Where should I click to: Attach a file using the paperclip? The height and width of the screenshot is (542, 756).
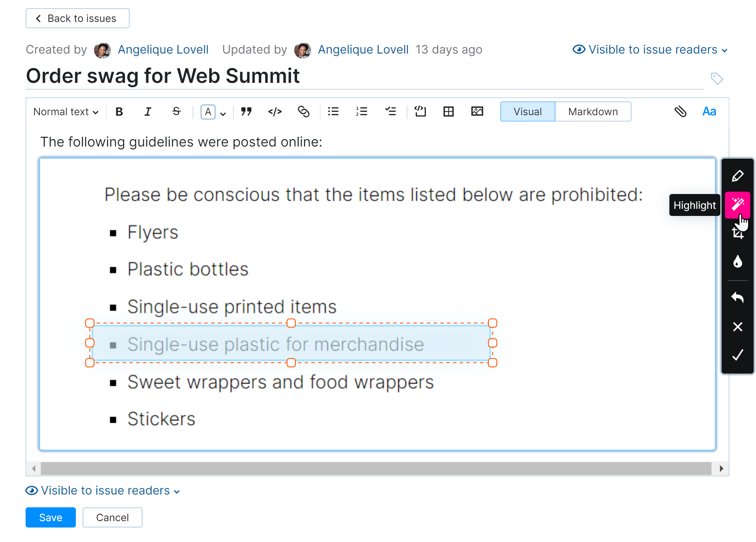681,111
